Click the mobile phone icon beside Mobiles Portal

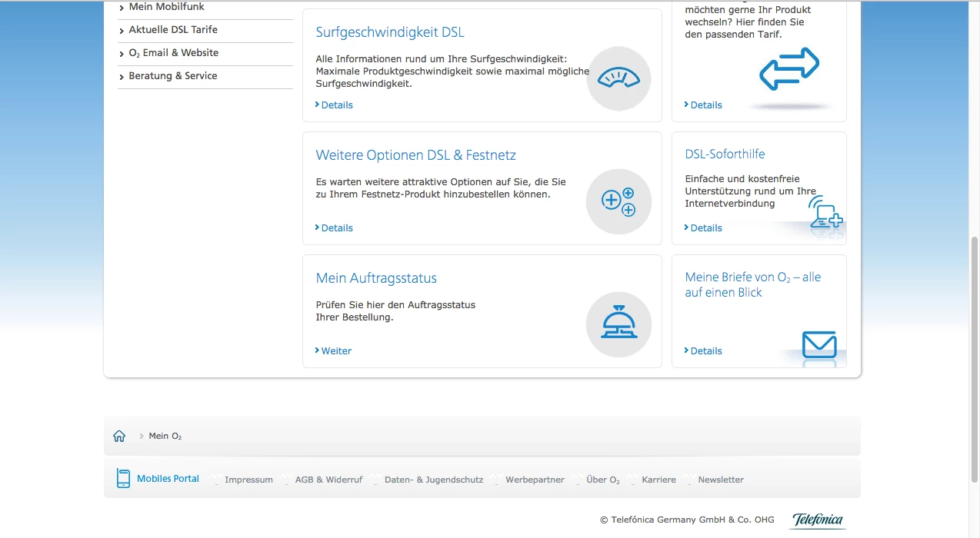click(123, 478)
